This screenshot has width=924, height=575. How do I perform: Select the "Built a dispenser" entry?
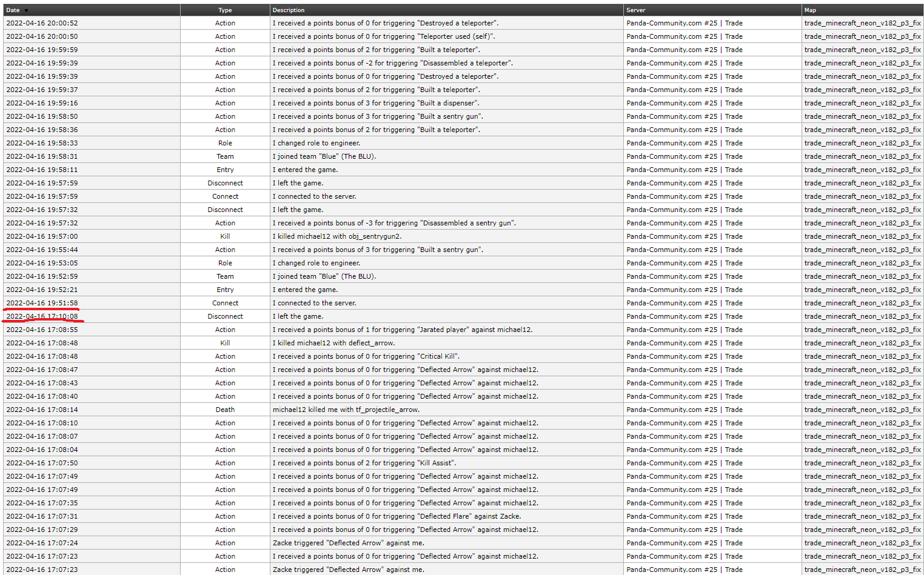pos(375,103)
